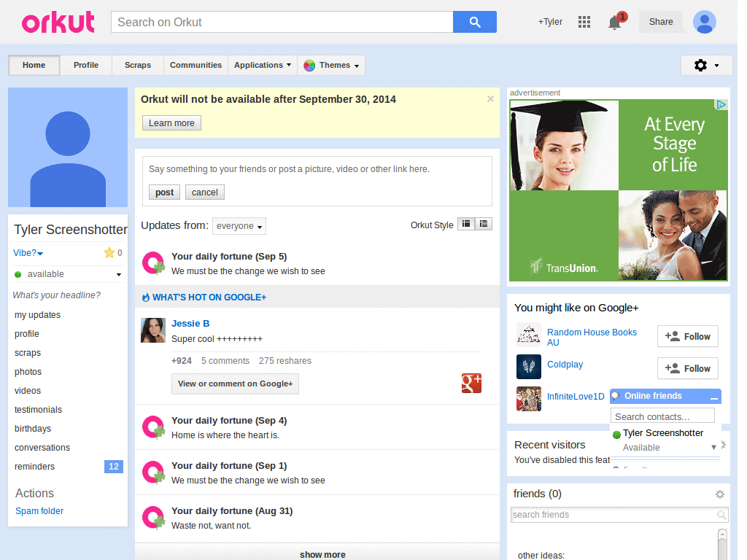The width and height of the screenshot is (747, 560).
Task: Dismiss the Orkut shutdown notice
Action: 490,99
